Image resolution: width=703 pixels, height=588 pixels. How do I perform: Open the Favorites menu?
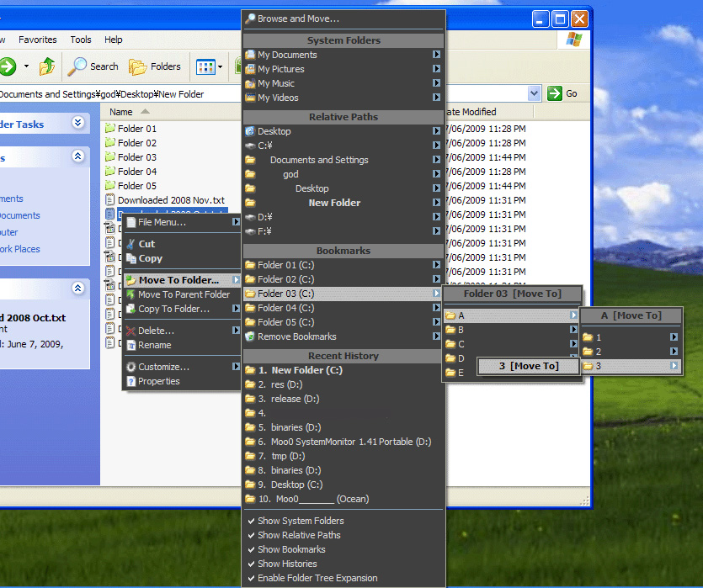38,40
